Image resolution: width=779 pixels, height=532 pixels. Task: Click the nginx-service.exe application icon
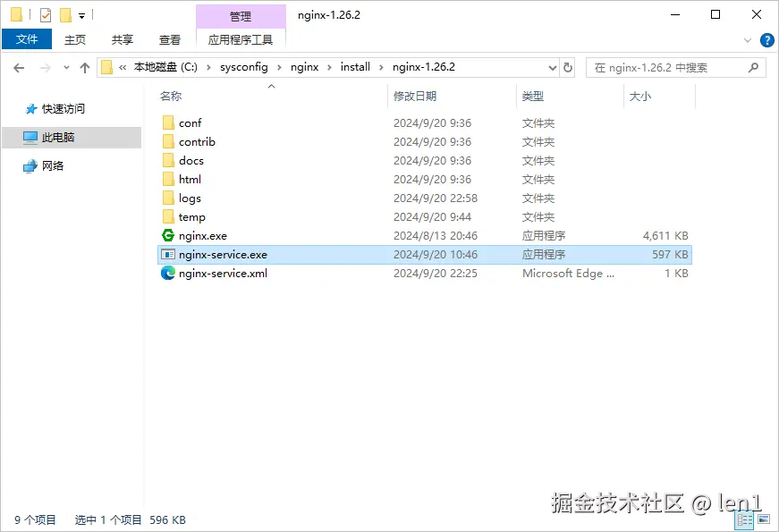[168, 254]
